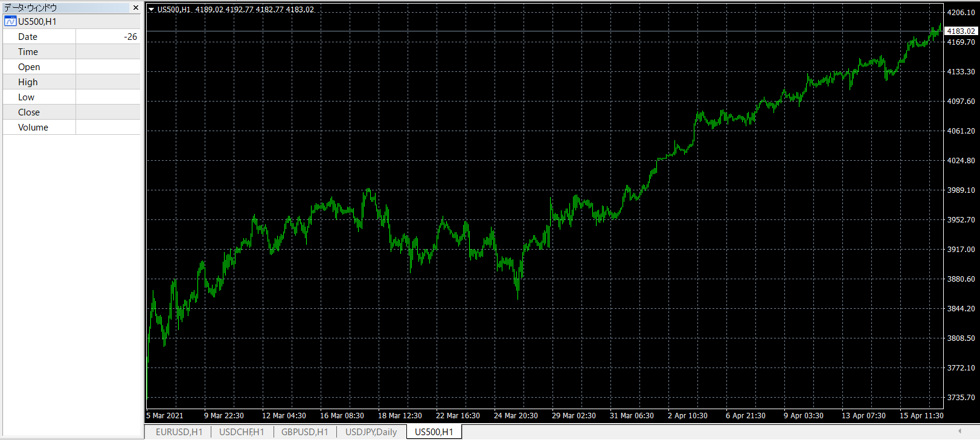Open the USDJPY,Daily chart tab

point(371,432)
